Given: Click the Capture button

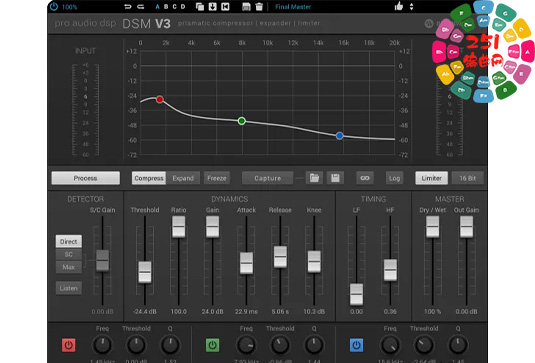Looking at the screenshot, I should pyautogui.click(x=268, y=178).
